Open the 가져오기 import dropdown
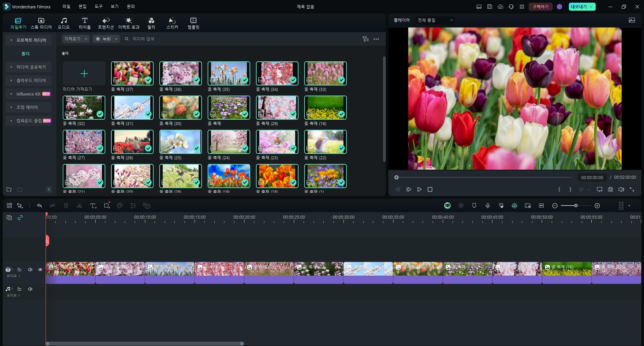Image resolution: width=644 pixels, height=346 pixels. click(75, 39)
